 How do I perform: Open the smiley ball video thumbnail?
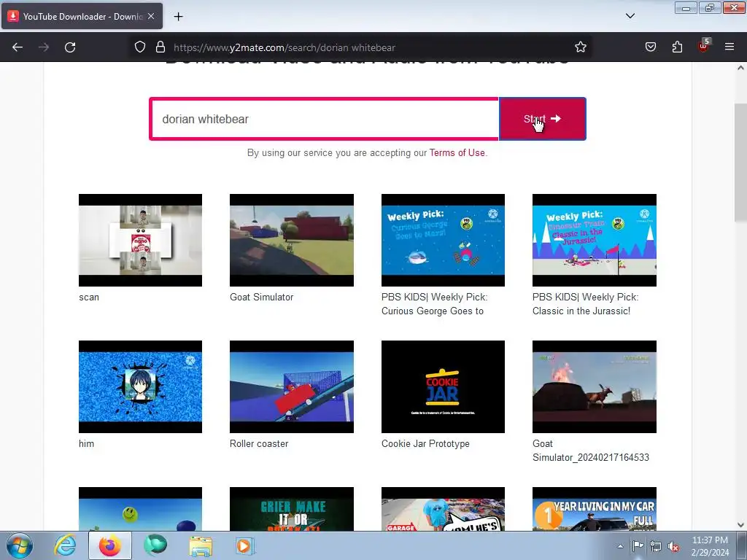(x=141, y=509)
